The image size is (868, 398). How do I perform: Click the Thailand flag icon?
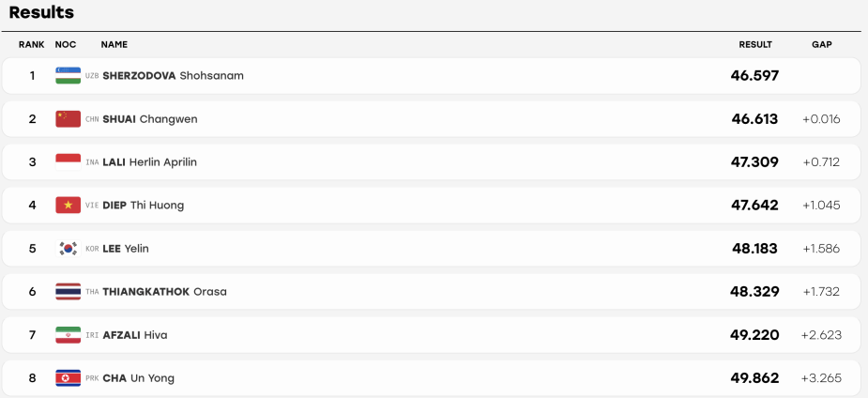pos(69,292)
